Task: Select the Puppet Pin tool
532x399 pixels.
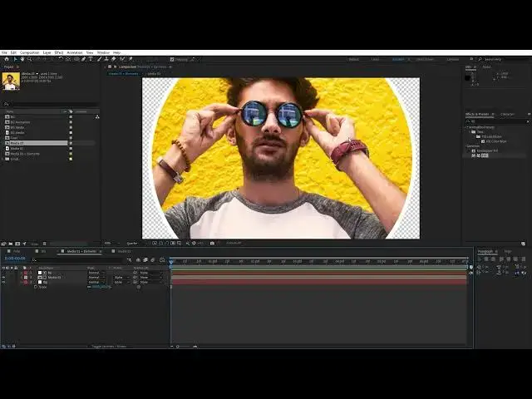Action: pyautogui.click(x=130, y=59)
